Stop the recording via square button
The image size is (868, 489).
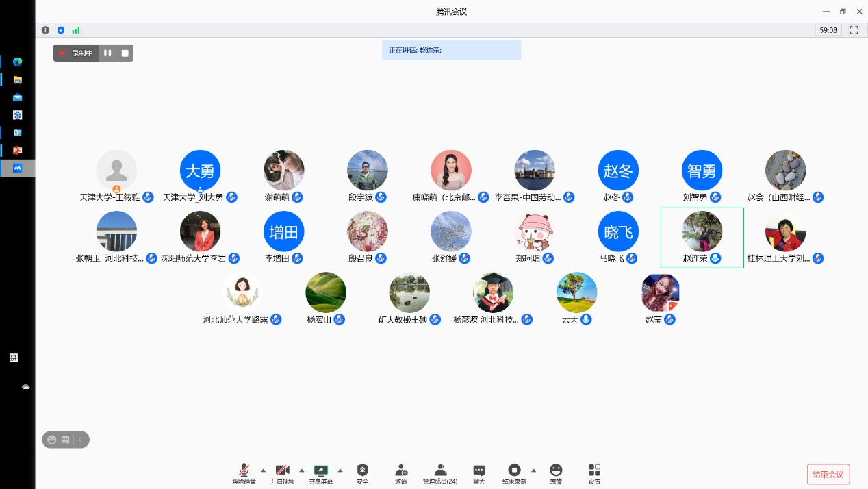(x=125, y=53)
